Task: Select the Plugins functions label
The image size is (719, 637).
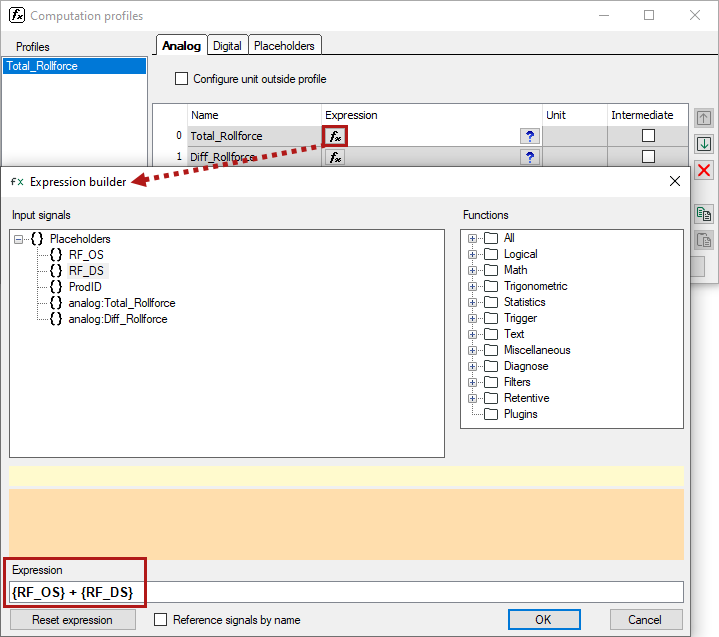Action: pos(520,414)
